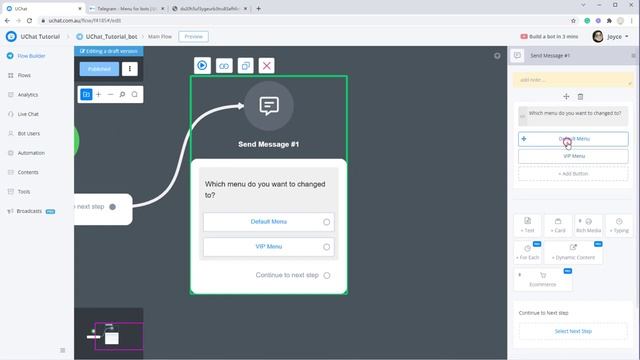Delete message block with trash icon
Screen dimensions: 640x360
580,97
